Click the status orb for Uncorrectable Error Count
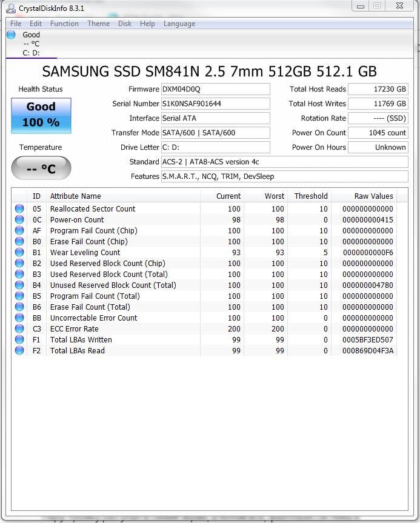The height and width of the screenshot is (523, 420). click(19, 318)
